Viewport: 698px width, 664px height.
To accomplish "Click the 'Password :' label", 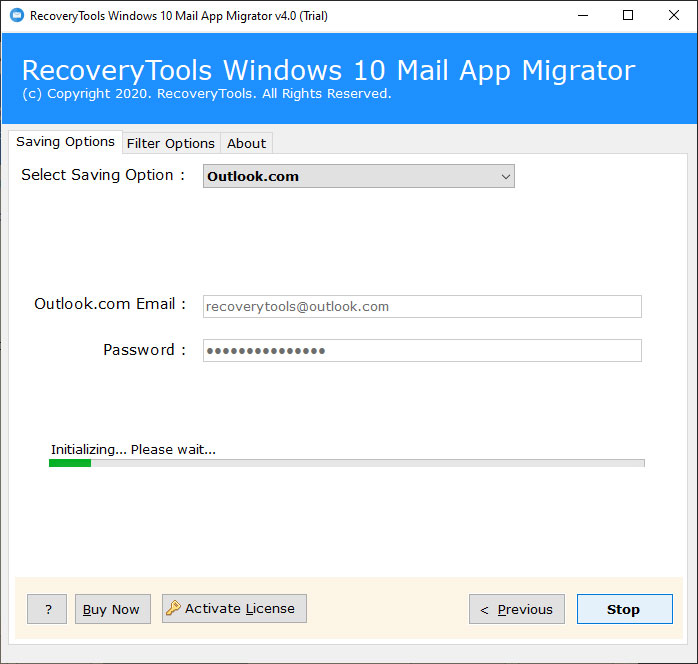I will pyautogui.click(x=145, y=350).
